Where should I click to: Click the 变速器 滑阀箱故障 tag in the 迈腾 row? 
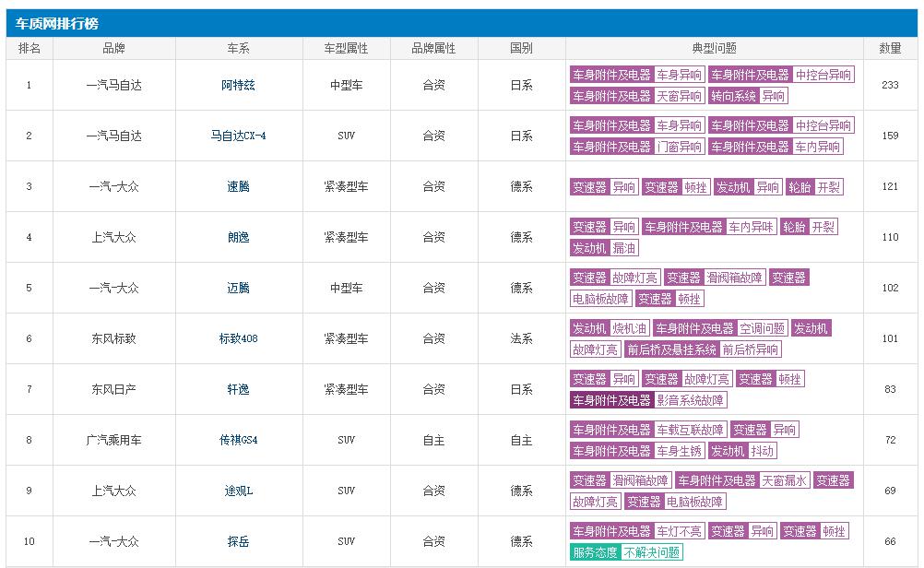(x=715, y=278)
